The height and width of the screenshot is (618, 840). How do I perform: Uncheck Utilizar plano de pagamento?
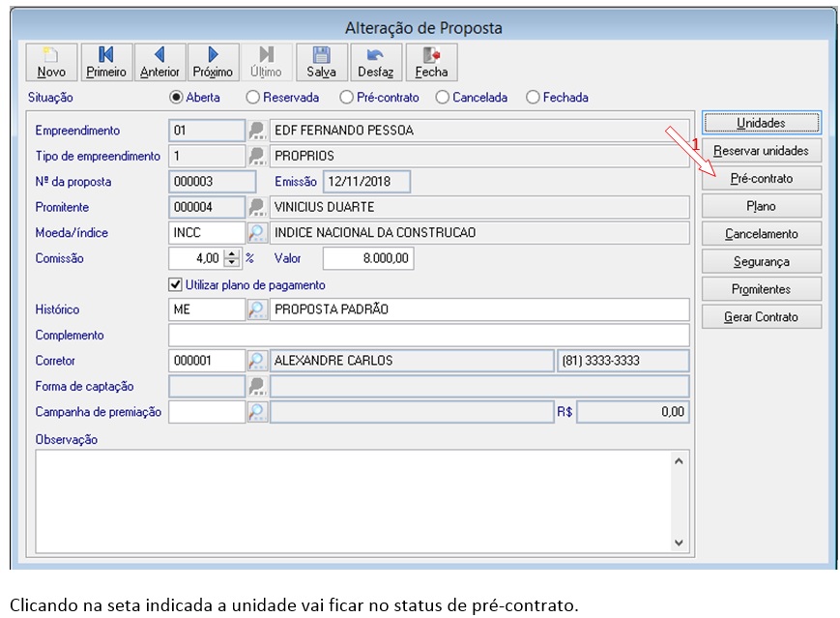175,284
